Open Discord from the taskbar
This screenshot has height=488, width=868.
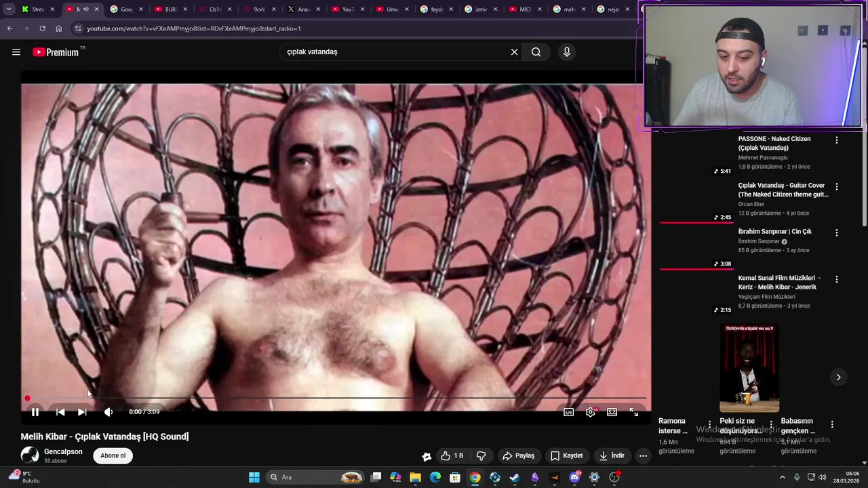[x=574, y=477]
